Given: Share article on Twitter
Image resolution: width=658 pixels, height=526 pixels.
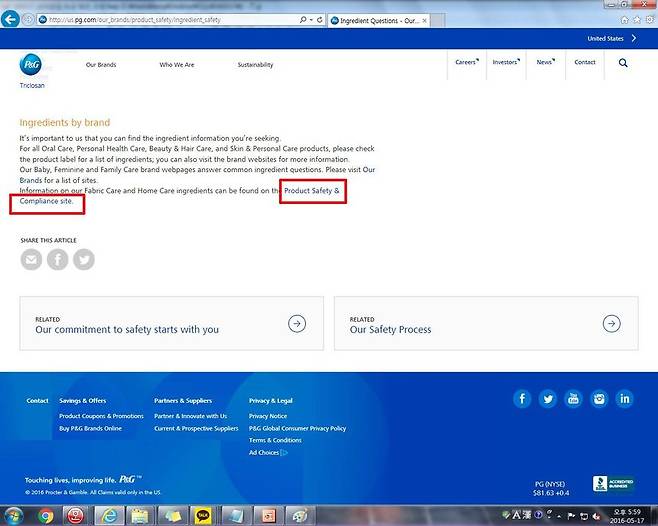Looking at the screenshot, I should click(84, 260).
